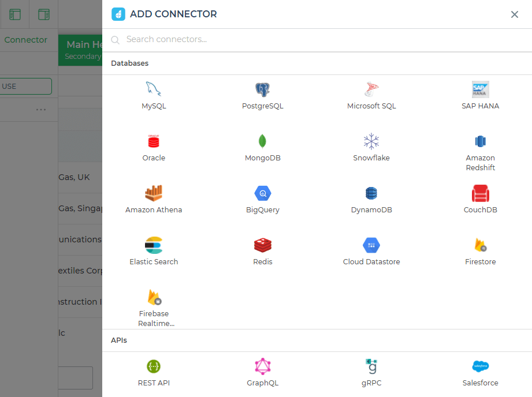Choose the PostgreSQL elephant icon
The width and height of the screenshot is (532, 397).
(x=263, y=89)
